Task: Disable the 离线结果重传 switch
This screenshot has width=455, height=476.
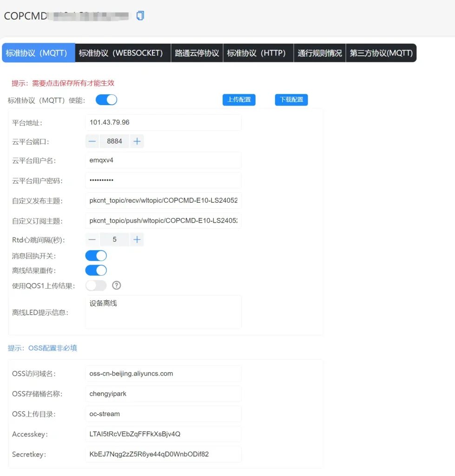Action: 96,270
